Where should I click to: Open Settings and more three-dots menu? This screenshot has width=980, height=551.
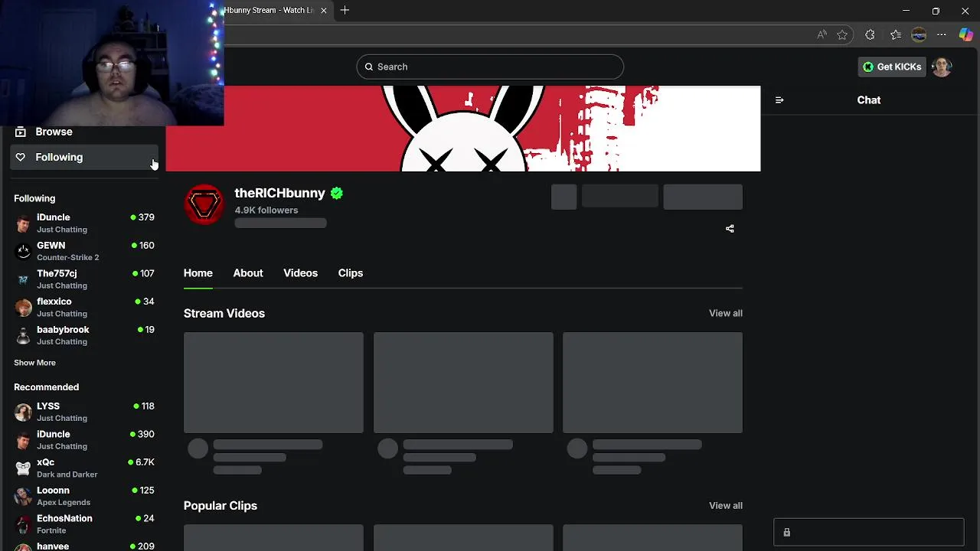coord(942,34)
